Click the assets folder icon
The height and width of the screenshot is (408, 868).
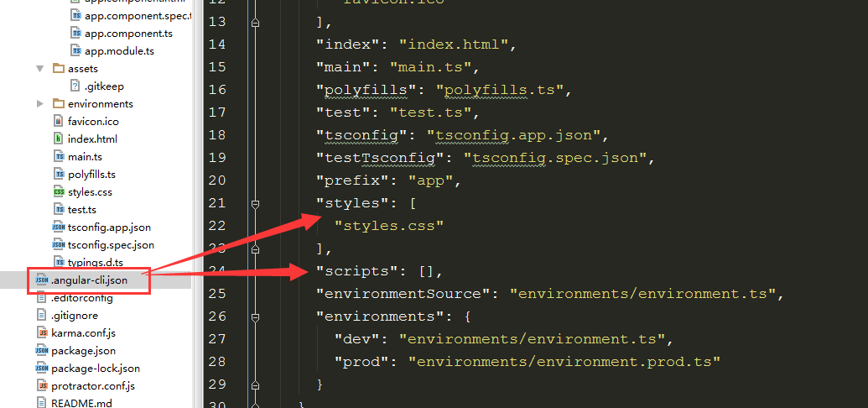tap(58, 69)
